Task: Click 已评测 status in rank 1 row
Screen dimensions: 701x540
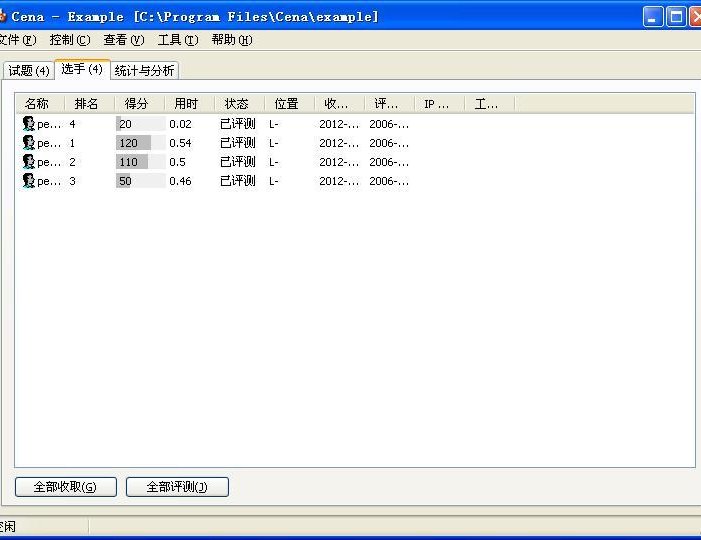Action: pyautogui.click(x=238, y=143)
